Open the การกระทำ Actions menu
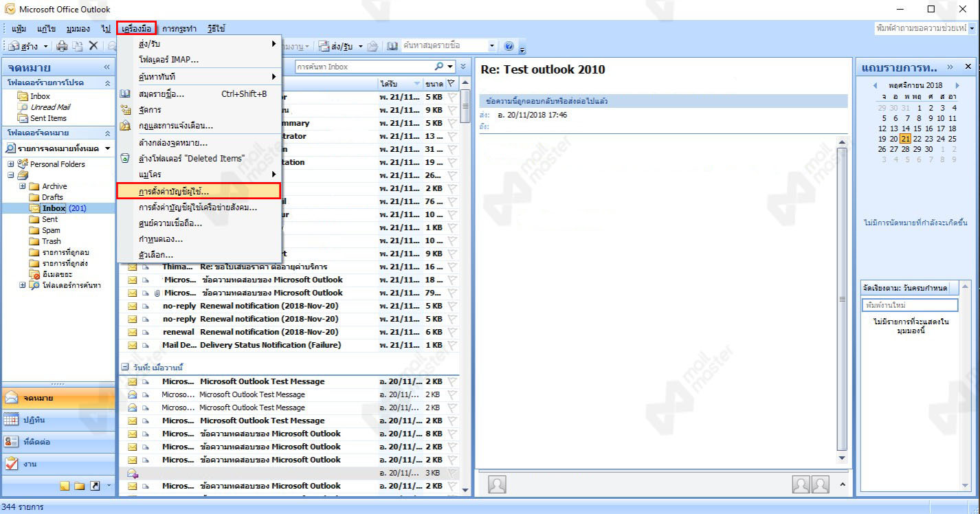 point(179,28)
